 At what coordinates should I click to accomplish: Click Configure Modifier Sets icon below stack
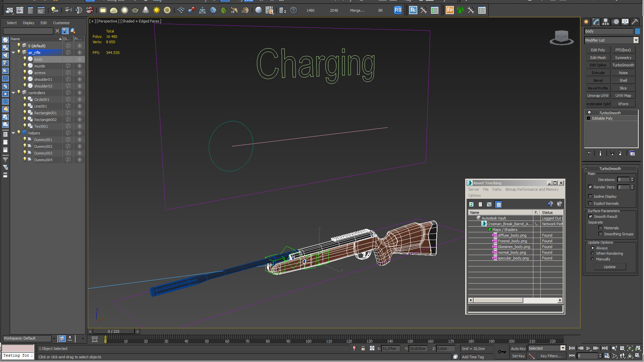[633, 154]
